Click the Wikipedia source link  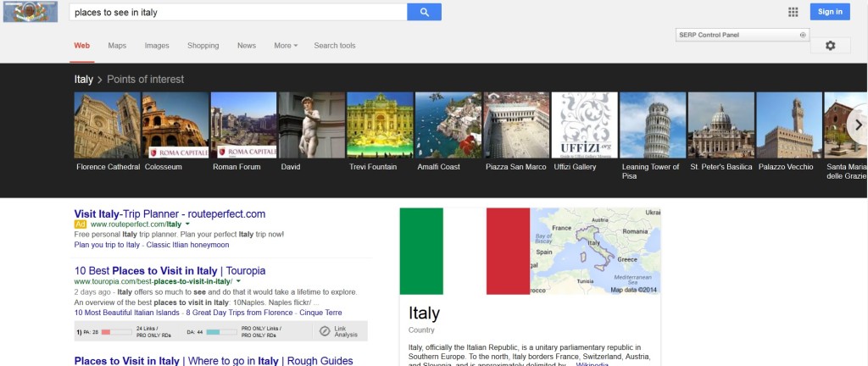(592, 365)
